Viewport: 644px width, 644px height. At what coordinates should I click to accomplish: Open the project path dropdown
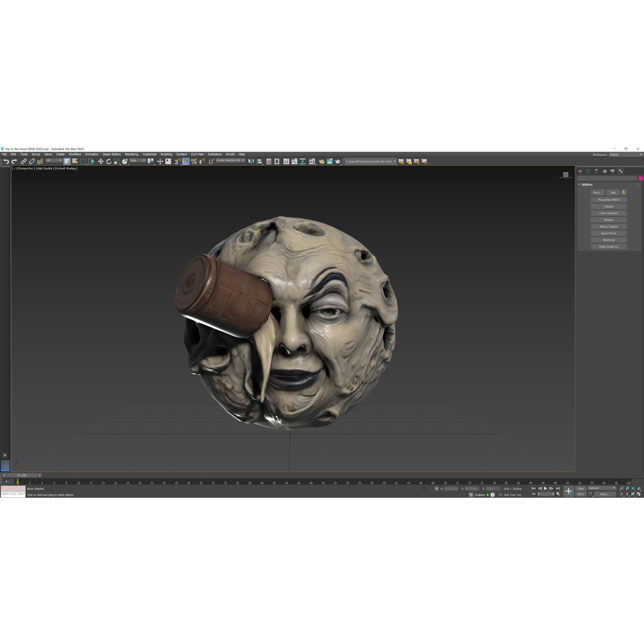[x=370, y=161]
